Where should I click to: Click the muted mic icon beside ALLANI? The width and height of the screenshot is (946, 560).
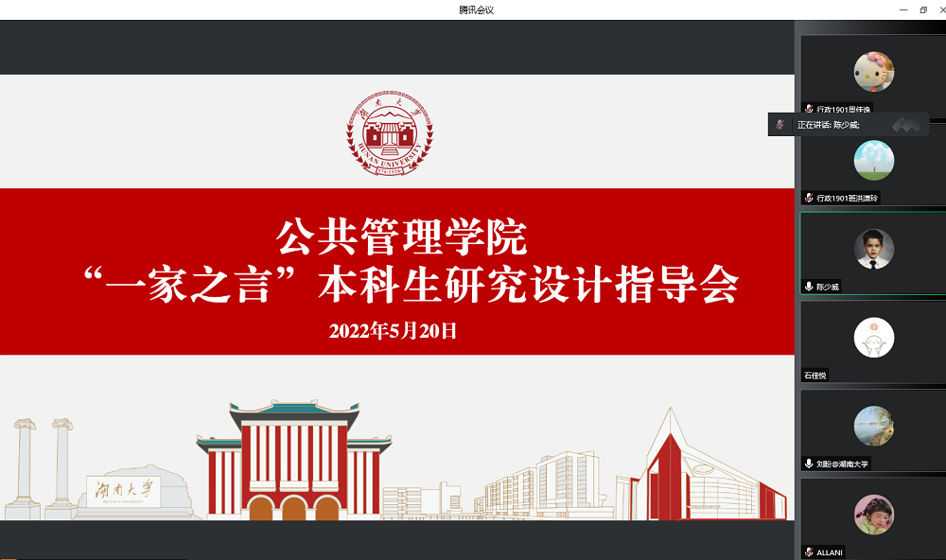point(809,551)
